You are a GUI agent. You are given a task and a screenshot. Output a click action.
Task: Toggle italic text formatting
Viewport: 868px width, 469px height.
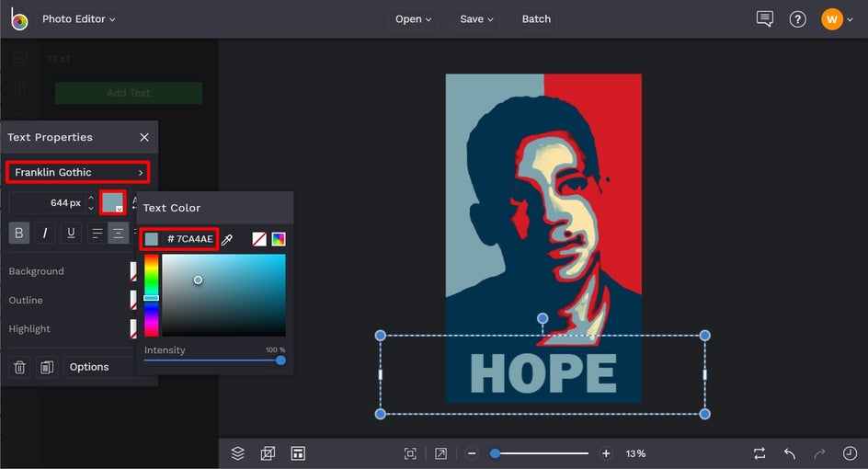click(x=45, y=233)
